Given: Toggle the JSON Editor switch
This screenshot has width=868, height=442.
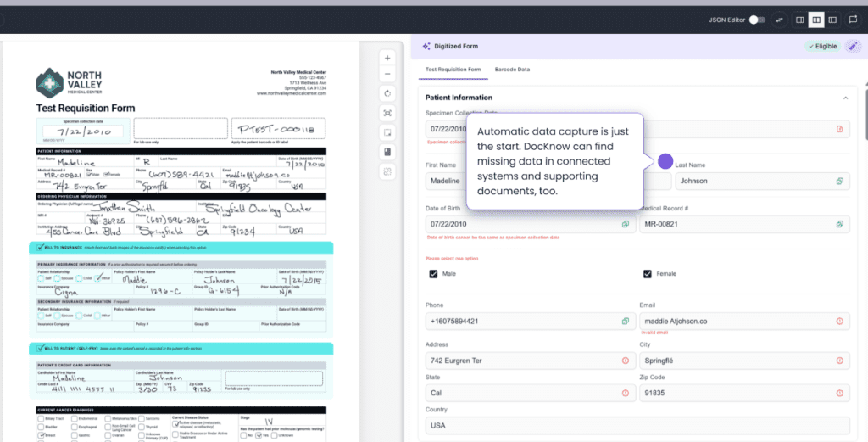Looking at the screenshot, I should tap(757, 20).
